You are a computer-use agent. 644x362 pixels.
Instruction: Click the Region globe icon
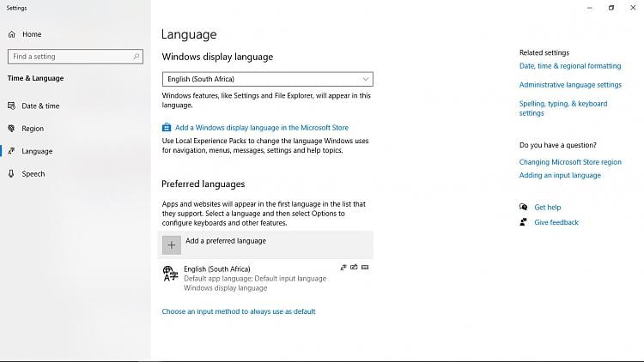pos(11,129)
